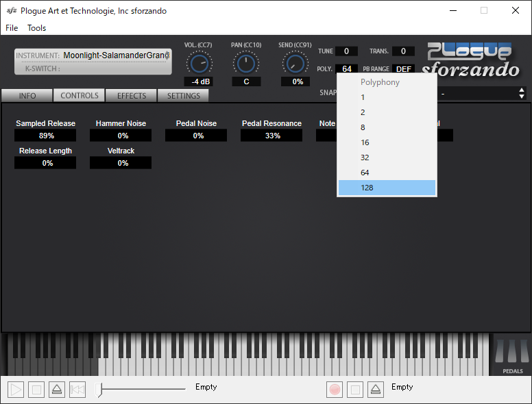
Task: Click the TUNE value field
Action: 346,51
